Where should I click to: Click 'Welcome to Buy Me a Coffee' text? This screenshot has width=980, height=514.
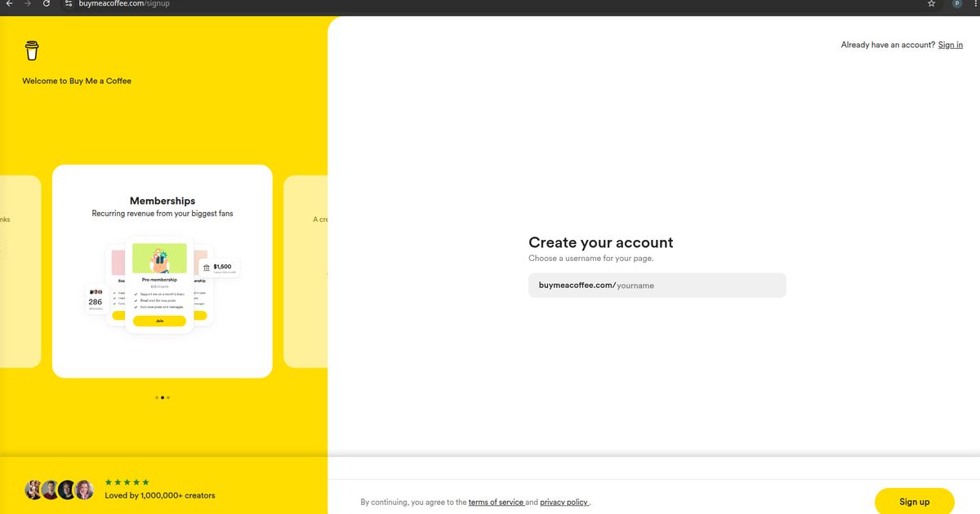click(x=77, y=81)
